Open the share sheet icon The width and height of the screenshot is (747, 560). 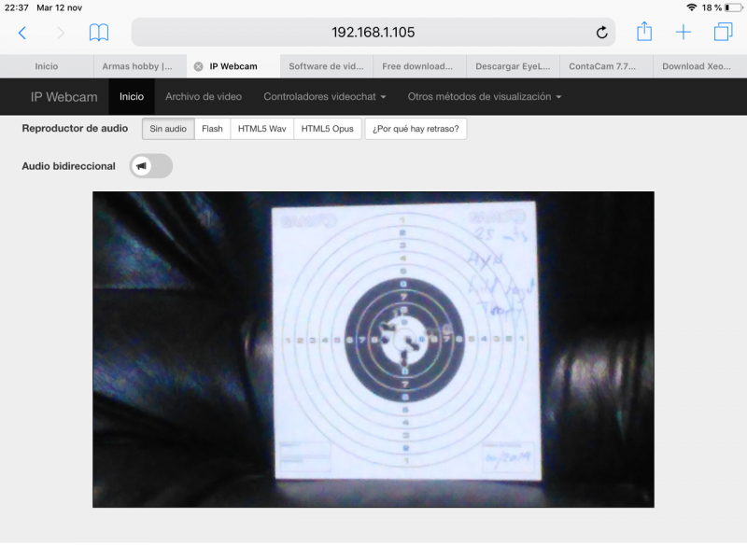pos(644,32)
